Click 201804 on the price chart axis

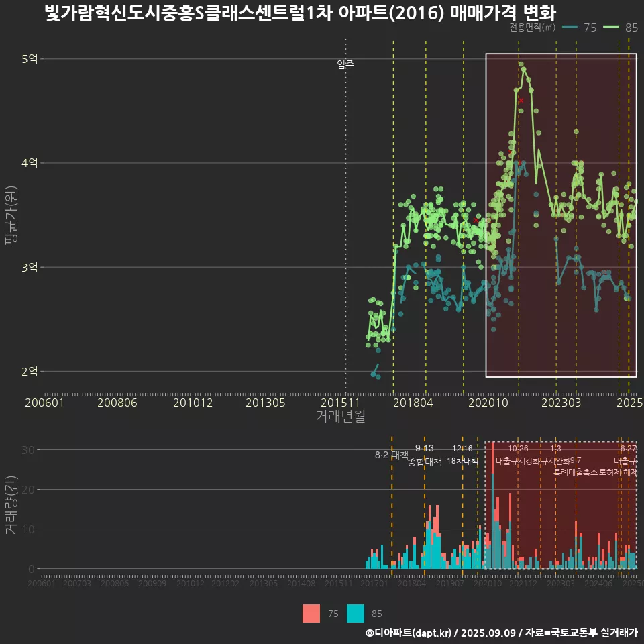pos(413,402)
